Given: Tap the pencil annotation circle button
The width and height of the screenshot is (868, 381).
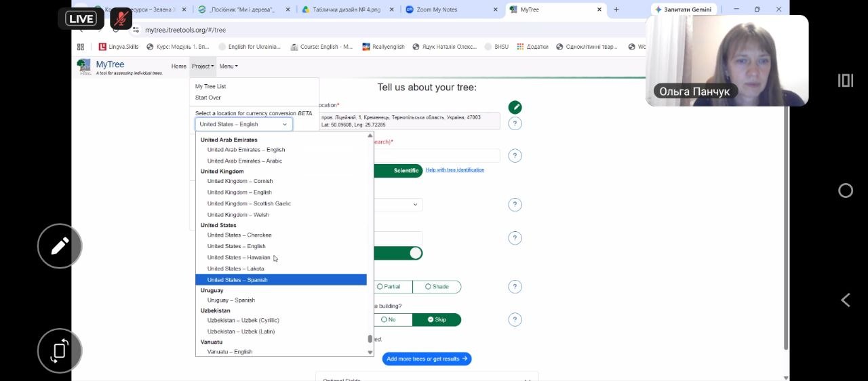Looking at the screenshot, I should (60, 246).
